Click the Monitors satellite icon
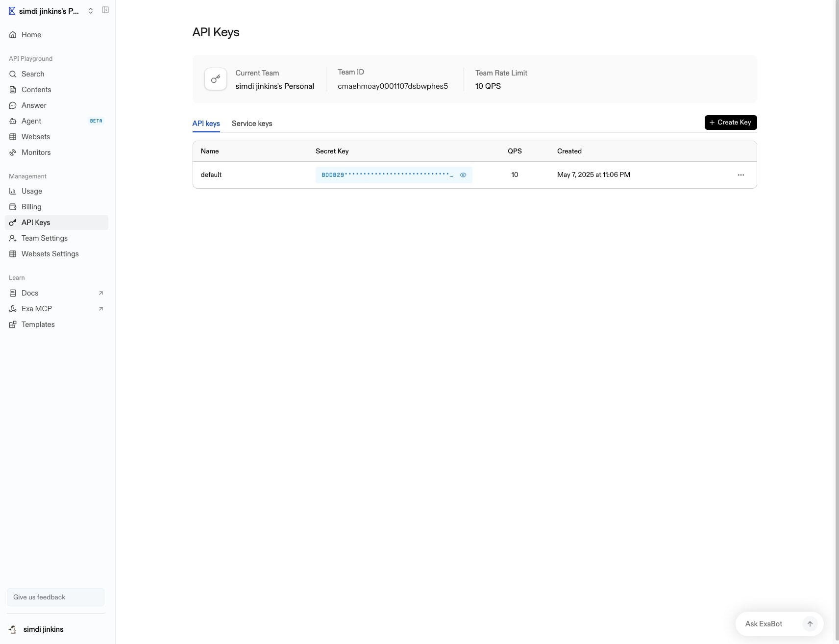This screenshot has width=839, height=644. [x=13, y=152]
